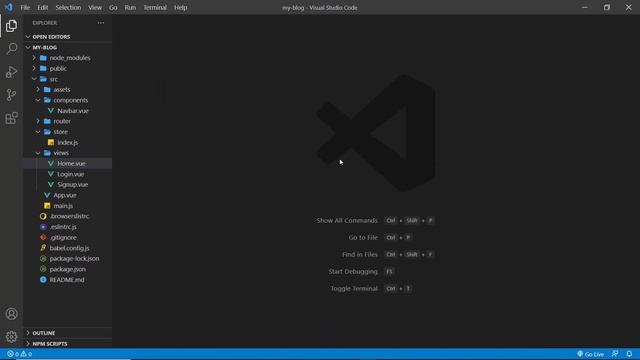Viewport: 640px width, 360px height.
Task: Expand the assets folder
Action: pos(67,89)
